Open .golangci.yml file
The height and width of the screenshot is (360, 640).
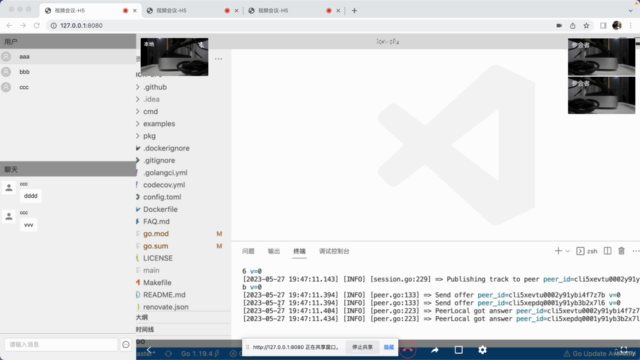[165, 173]
